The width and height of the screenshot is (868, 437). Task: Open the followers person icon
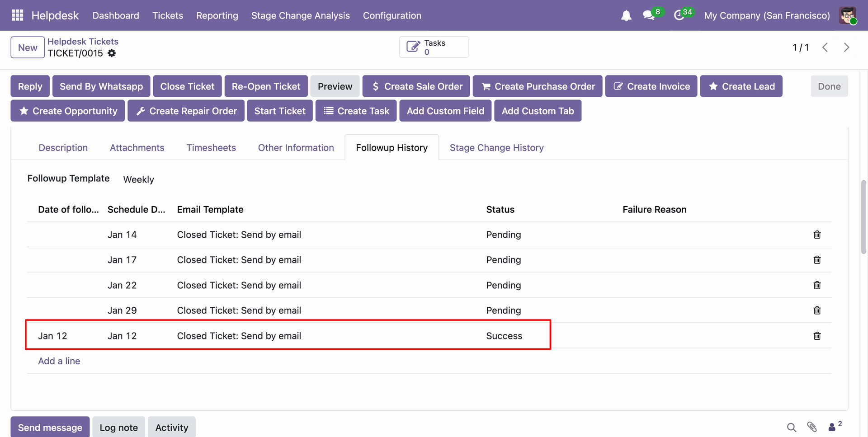(832, 427)
